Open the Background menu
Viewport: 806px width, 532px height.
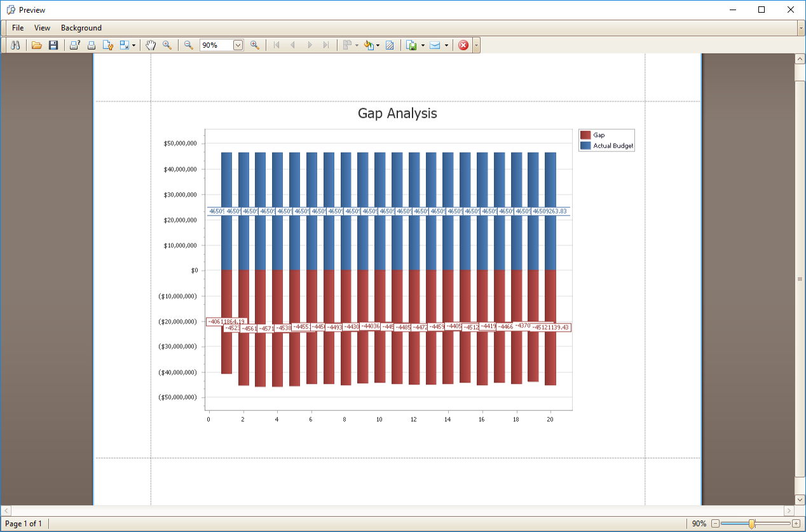81,28
